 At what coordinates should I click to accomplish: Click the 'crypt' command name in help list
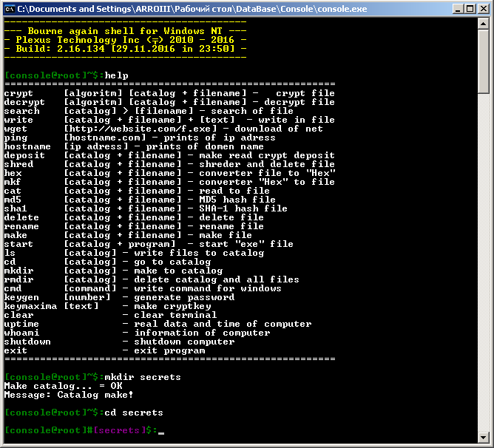point(18,93)
